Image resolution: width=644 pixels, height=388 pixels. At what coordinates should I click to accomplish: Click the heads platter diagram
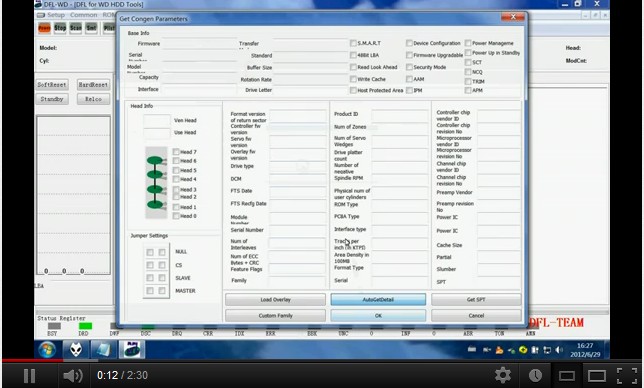pos(156,182)
